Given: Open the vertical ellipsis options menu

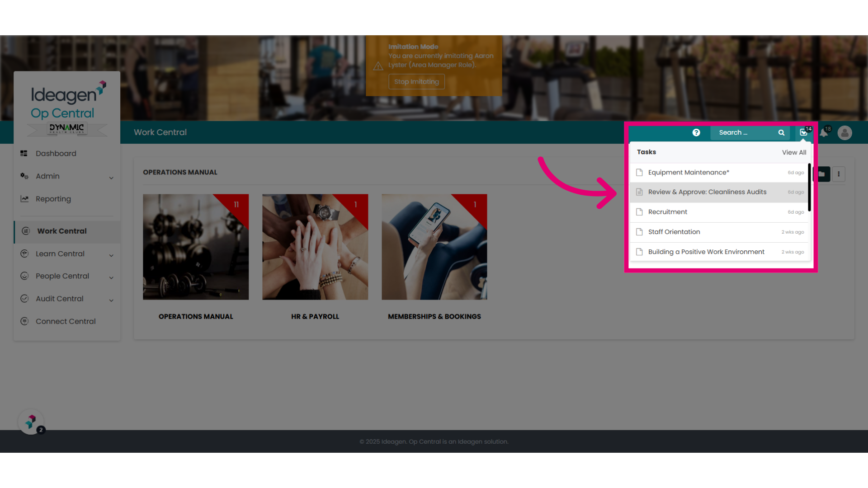Looking at the screenshot, I should 839,174.
